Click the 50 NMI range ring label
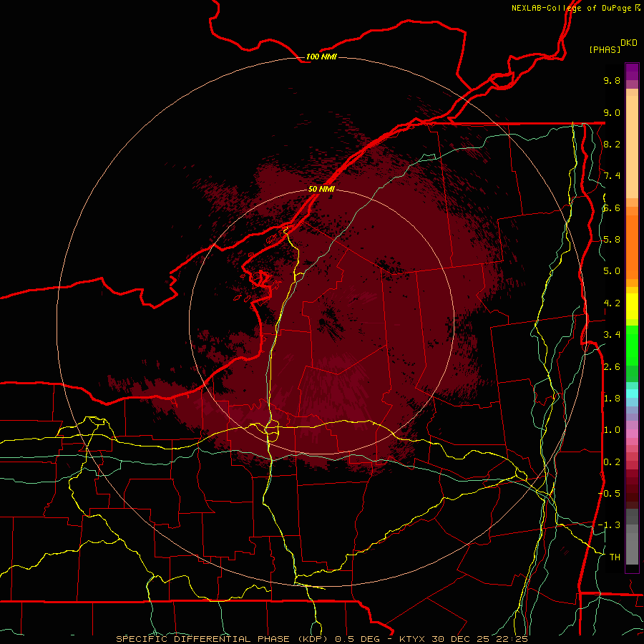This screenshot has width=644, height=644. [x=321, y=189]
